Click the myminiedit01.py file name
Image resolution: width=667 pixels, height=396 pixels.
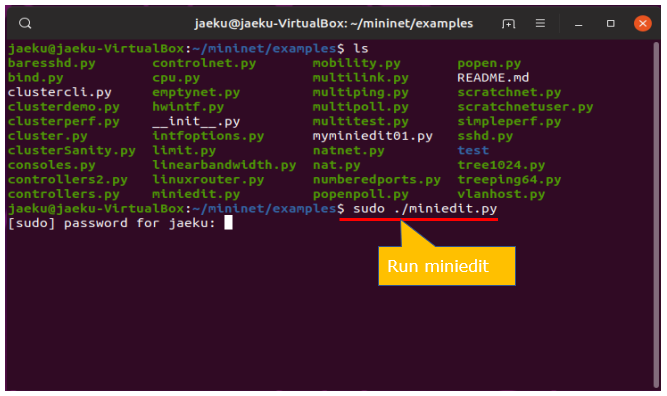[x=373, y=136]
